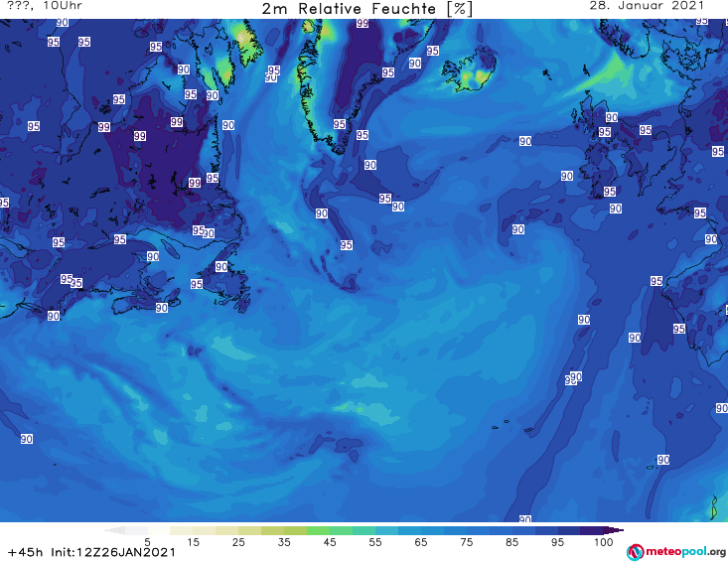The height and width of the screenshot is (562, 728).
Task: Click the '65' label on the color scale
Action: pyautogui.click(x=421, y=542)
